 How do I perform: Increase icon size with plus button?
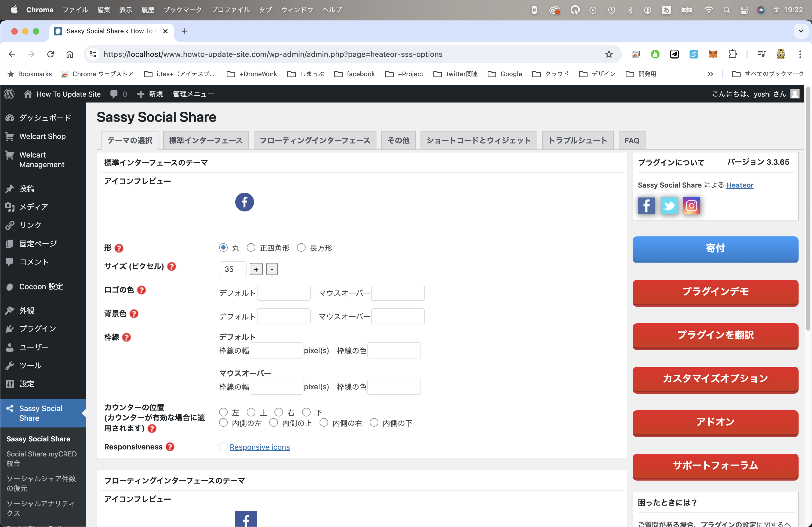pyautogui.click(x=256, y=269)
